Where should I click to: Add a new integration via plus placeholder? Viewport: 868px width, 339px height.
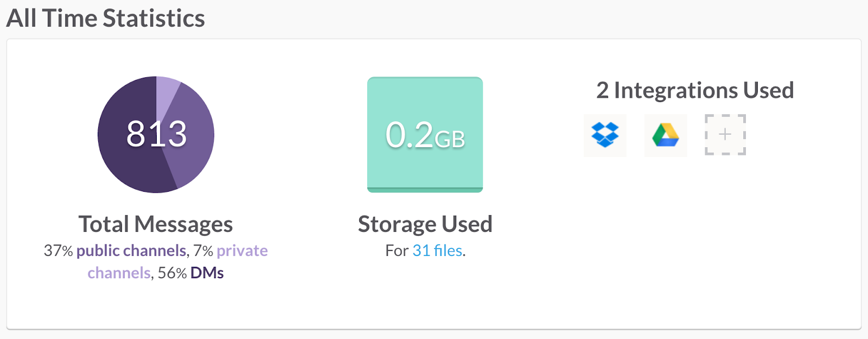[x=725, y=135]
